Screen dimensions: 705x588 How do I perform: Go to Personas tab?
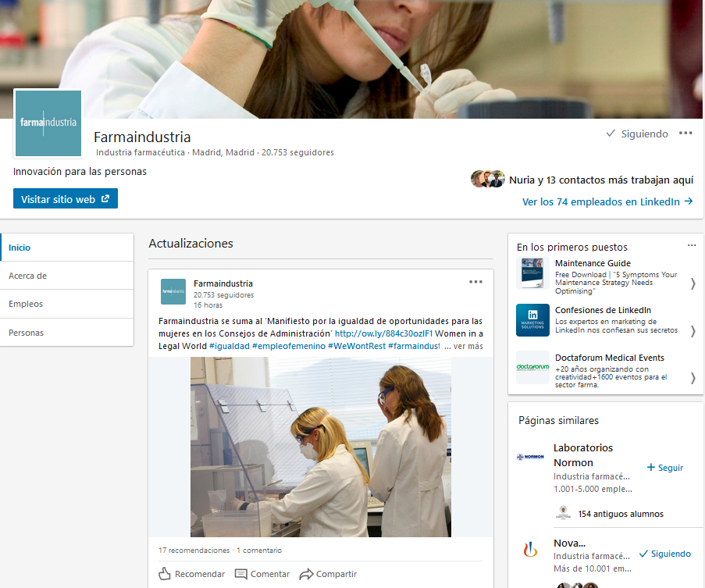[x=67, y=333]
